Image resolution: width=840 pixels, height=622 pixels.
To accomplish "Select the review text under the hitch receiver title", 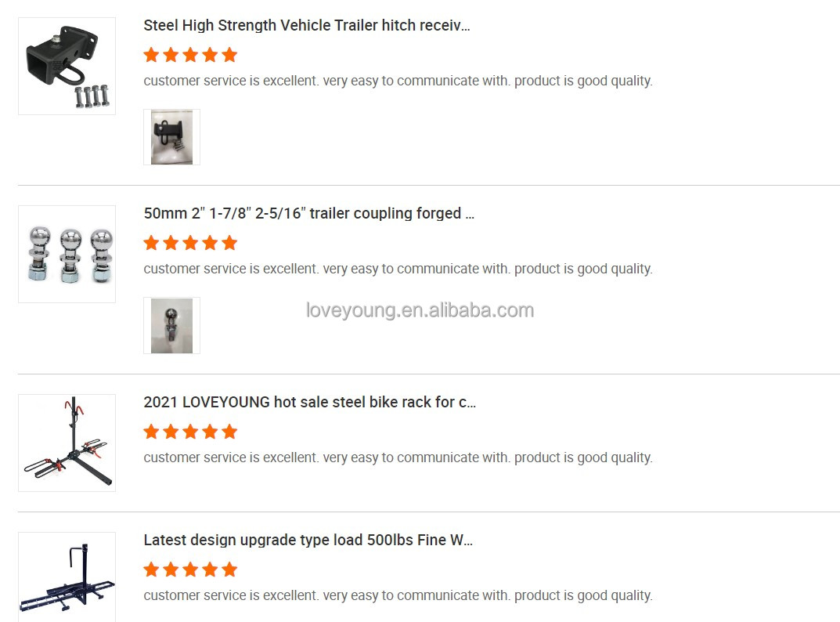I will pos(398,81).
